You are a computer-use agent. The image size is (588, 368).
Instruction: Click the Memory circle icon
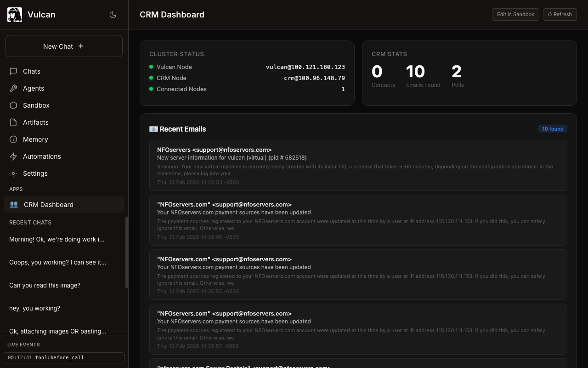click(x=13, y=139)
